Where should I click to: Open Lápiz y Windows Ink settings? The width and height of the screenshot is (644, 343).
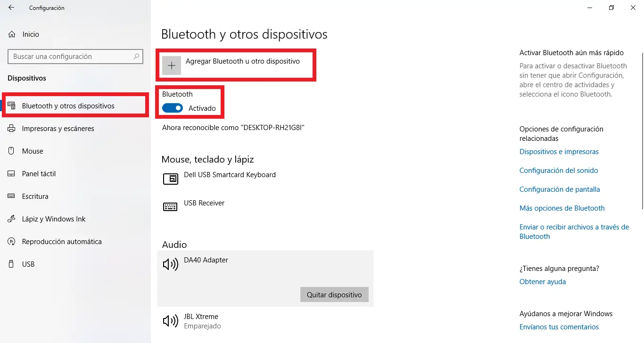(x=53, y=219)
